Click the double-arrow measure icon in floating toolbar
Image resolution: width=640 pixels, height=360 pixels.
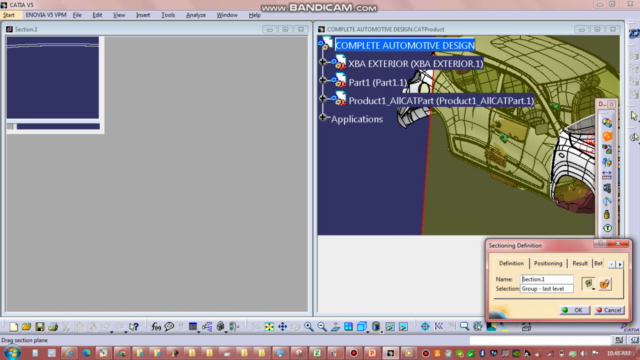click(607, 175)
